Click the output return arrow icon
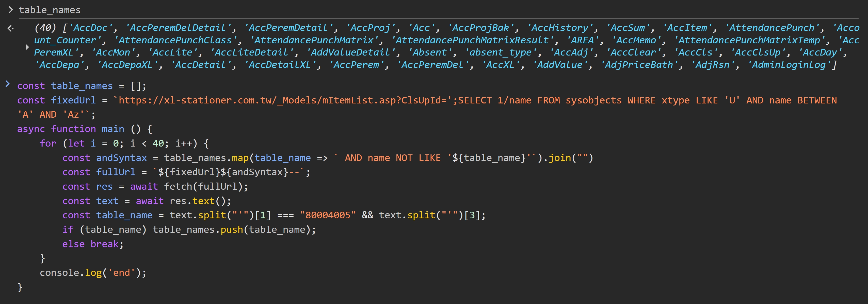 click(11, 28)
